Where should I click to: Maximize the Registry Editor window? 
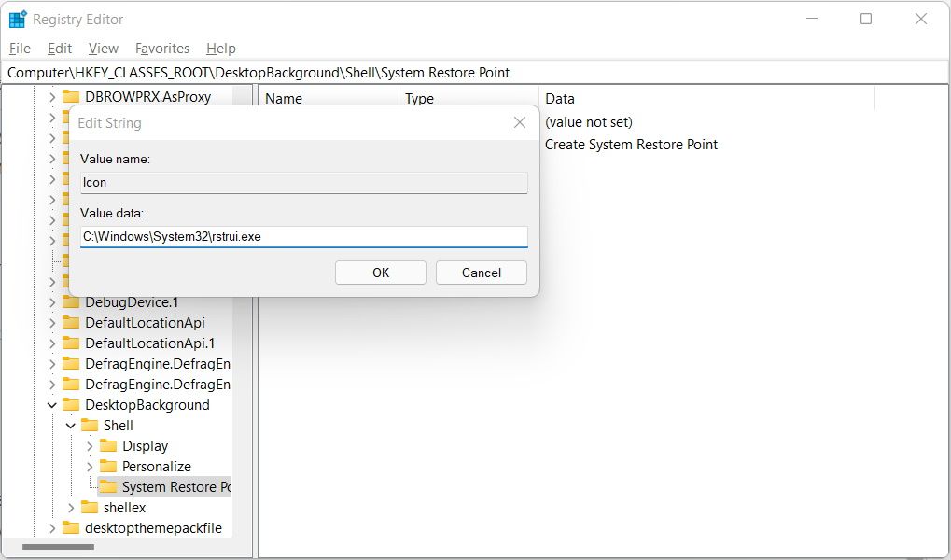point(866,19)
